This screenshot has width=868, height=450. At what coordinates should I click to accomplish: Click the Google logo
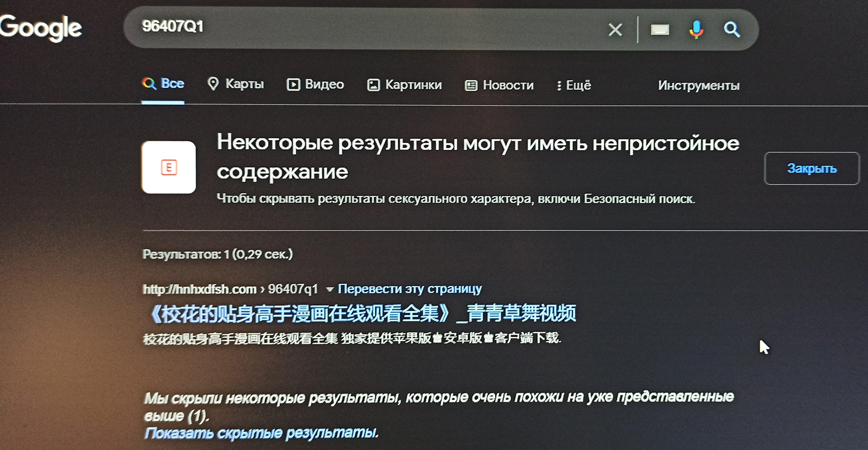pyautogui.click(x=41, y=28)
